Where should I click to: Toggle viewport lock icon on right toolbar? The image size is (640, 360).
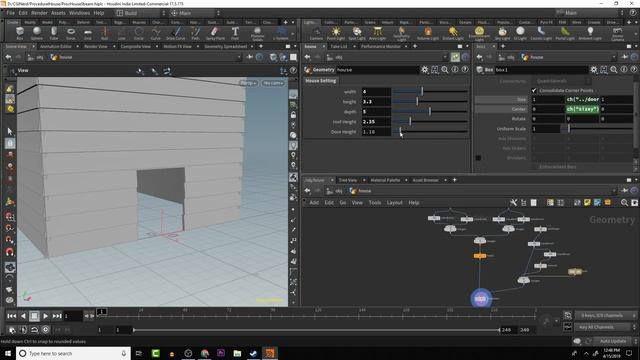[x=293, y=115]
